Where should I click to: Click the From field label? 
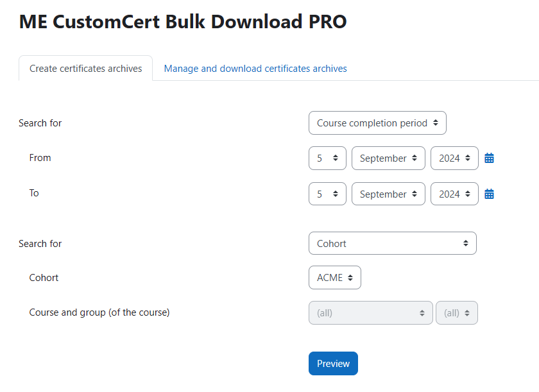tap(40, 158)
